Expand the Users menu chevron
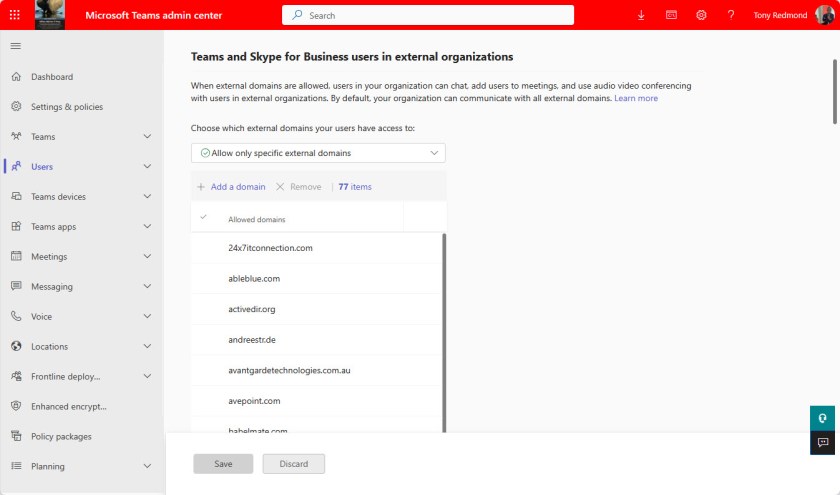 click(x=147, y=167)
